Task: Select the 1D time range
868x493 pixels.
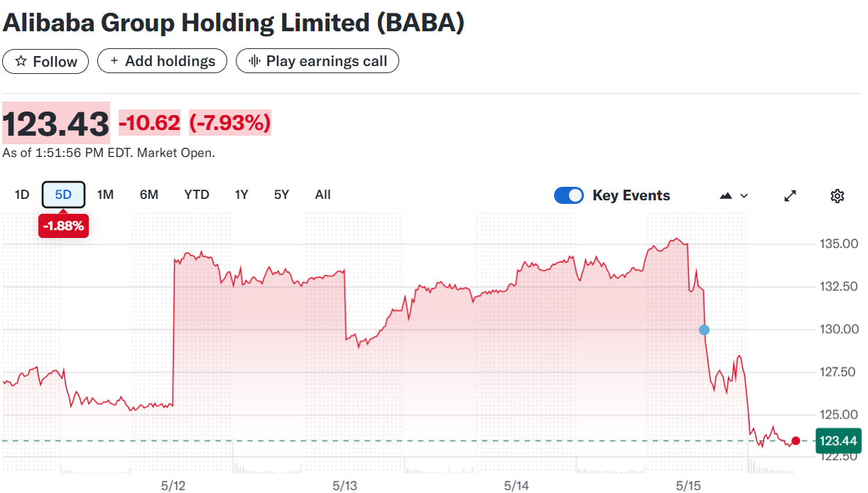Action: pos(22,195)
